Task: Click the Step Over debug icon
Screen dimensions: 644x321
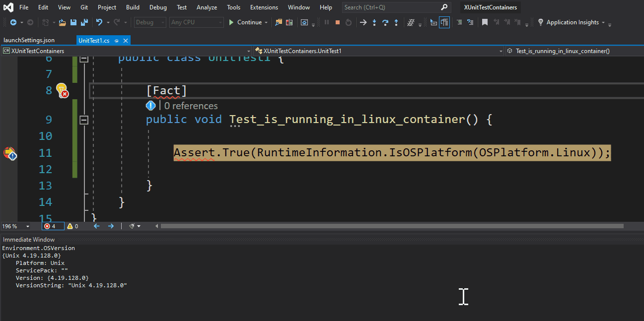Action: coord(385,22)
